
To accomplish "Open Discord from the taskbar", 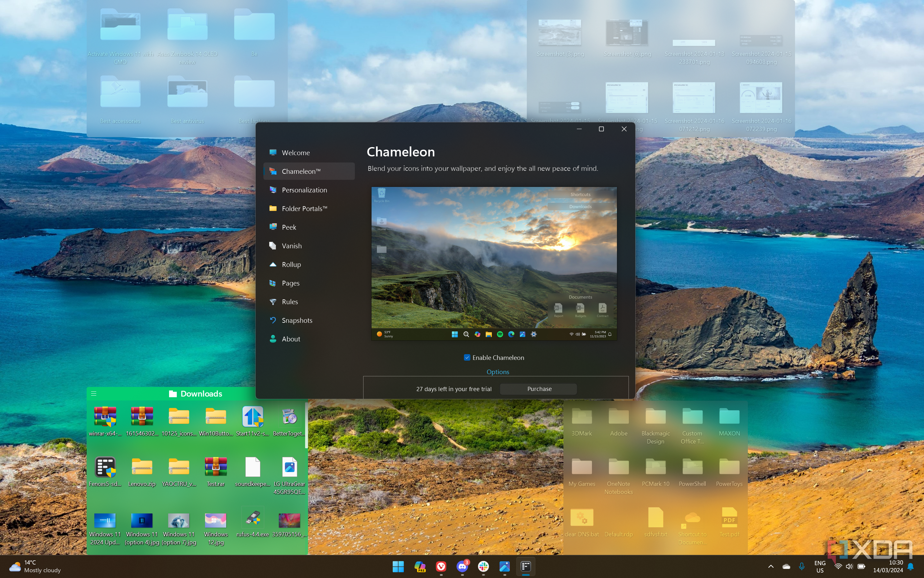I will [462, 566].
